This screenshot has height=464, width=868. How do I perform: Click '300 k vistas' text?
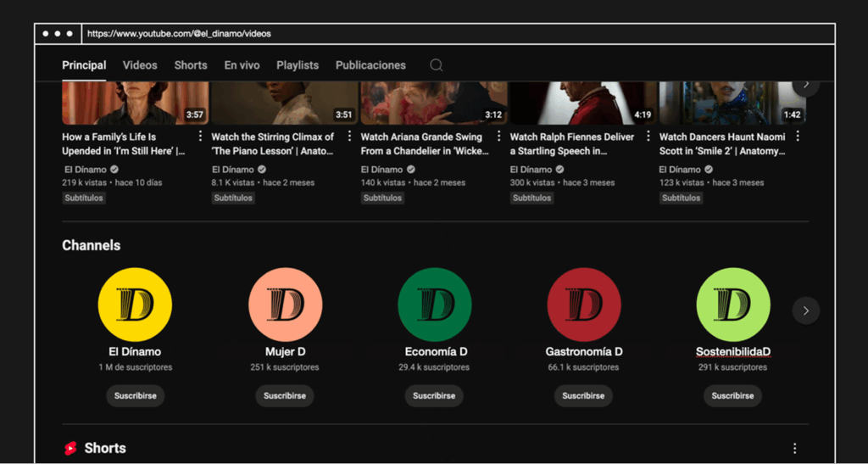point(532,182)
